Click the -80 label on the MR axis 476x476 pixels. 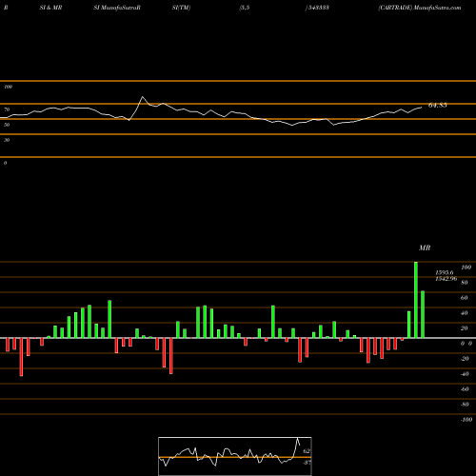(x=465, y=405)
